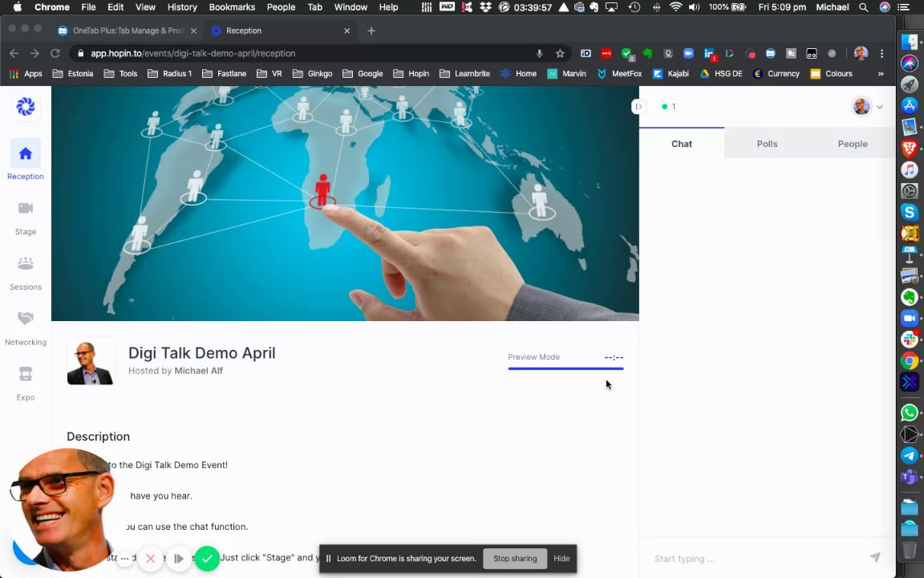The width and height of the screenshot is (924, 578).
Task: Click the Chrome profile avatar
Action: coord(861,53)
